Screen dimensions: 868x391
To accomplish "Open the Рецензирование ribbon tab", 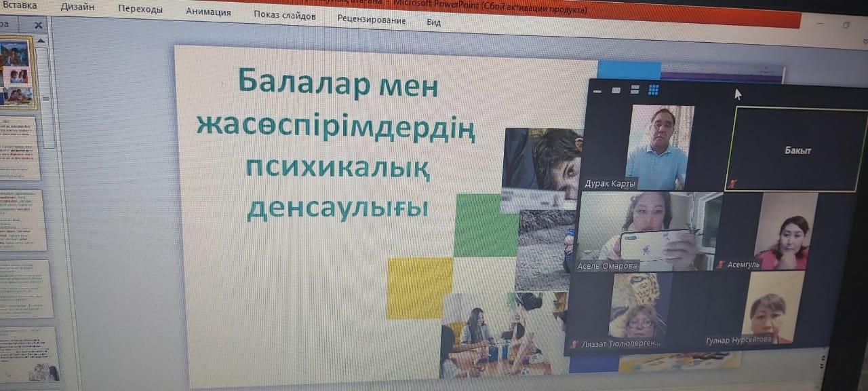I will click(372, 19).
